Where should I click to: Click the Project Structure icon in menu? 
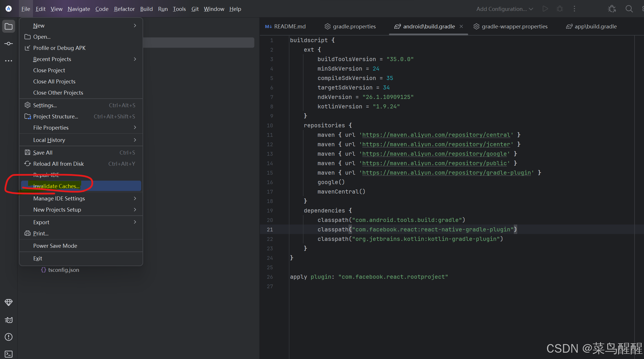(x=28, y=116)
